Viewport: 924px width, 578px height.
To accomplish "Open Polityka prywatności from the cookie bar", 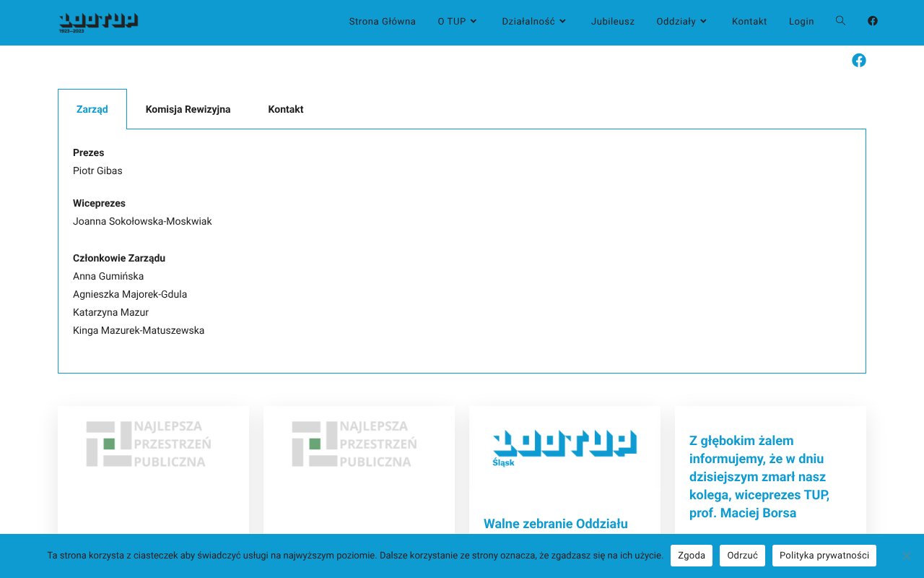I will click(824, 555).
